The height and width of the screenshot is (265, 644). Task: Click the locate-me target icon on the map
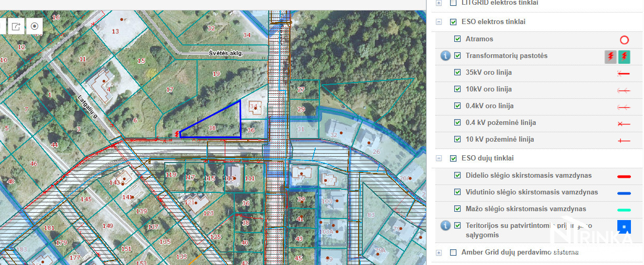[x=34, y=26]
